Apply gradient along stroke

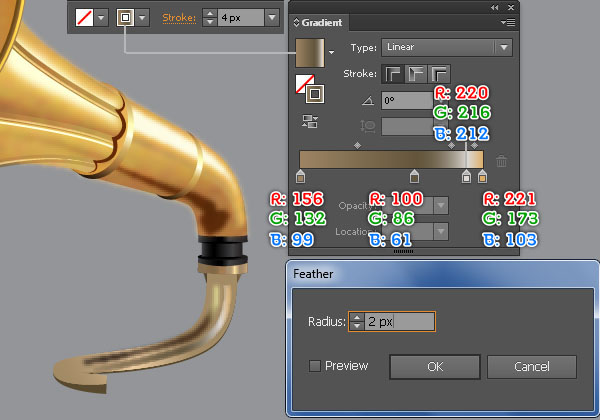416,74
